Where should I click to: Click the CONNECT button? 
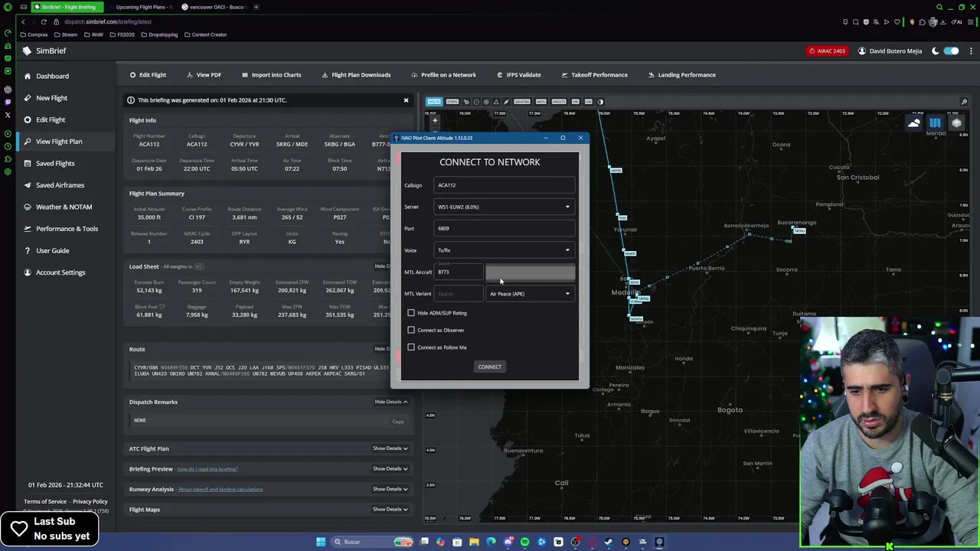point(489,367)
